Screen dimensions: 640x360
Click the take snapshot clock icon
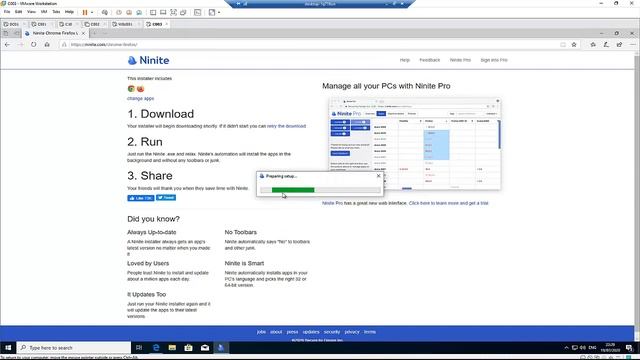119,12
